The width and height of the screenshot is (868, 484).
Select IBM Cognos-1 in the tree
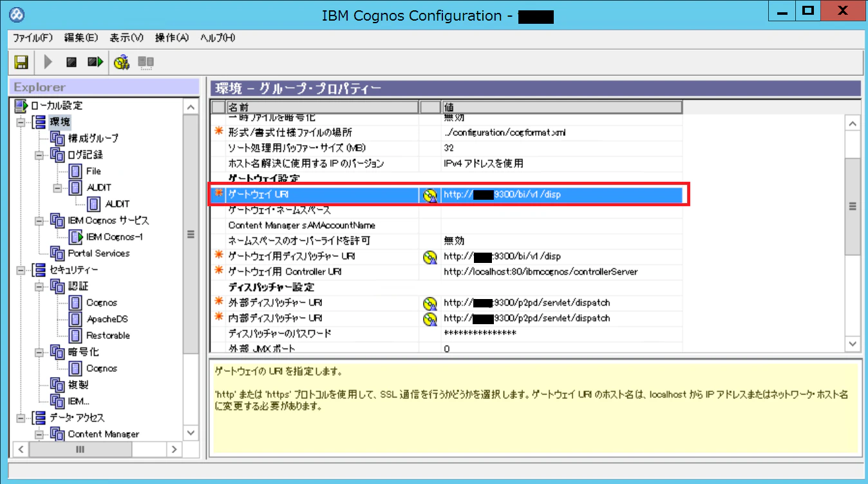click(x=115, y=237)
